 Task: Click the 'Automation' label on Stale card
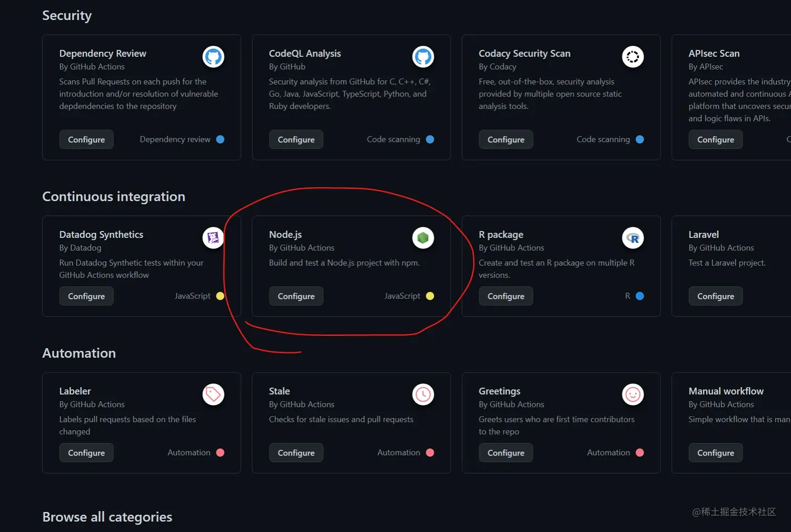(x=399, y=452)
